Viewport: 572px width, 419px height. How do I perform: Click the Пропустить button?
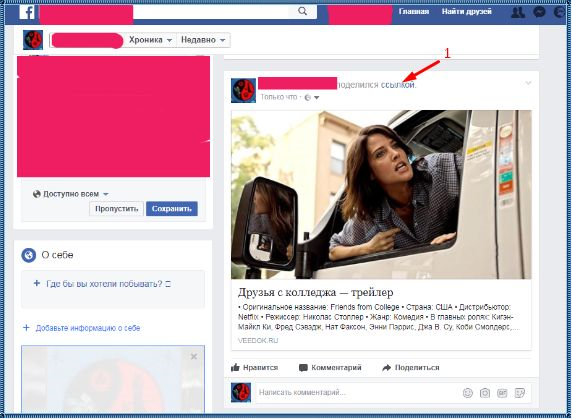point(116,209)
